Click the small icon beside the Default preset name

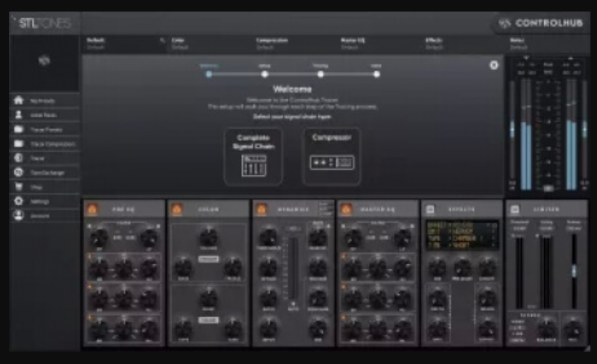(163, 40)
